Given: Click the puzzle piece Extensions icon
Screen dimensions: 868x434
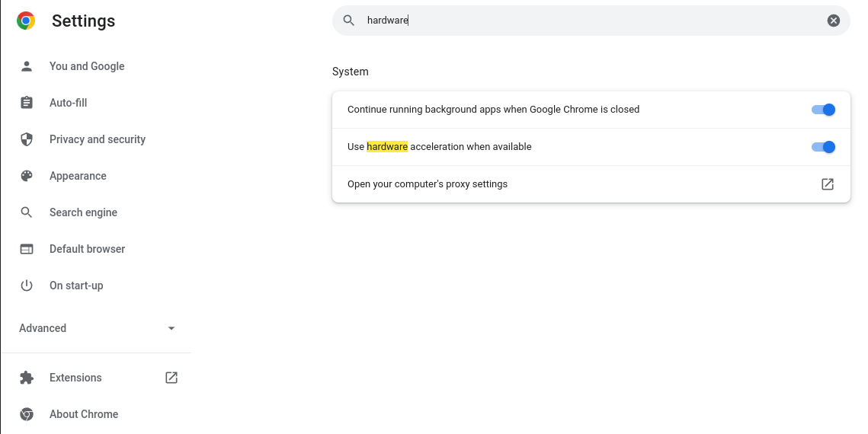Looking at the screenshot, I should coord(27,378).
